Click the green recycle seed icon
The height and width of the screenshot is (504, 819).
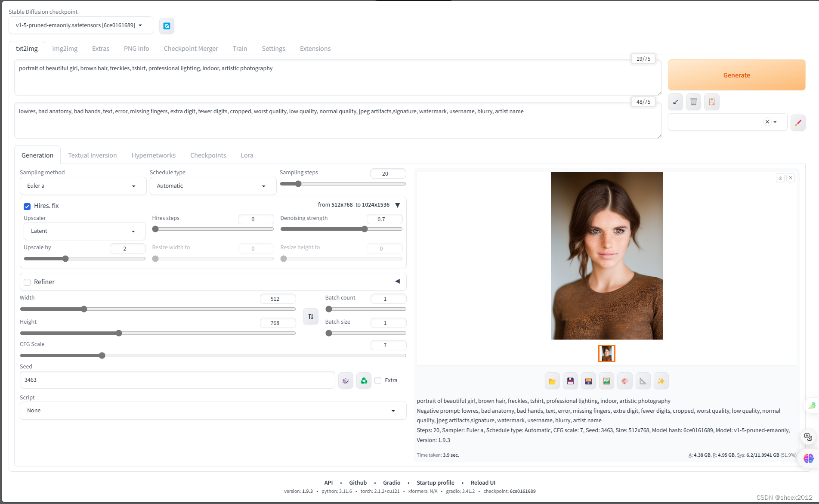[x=364, y=380]
